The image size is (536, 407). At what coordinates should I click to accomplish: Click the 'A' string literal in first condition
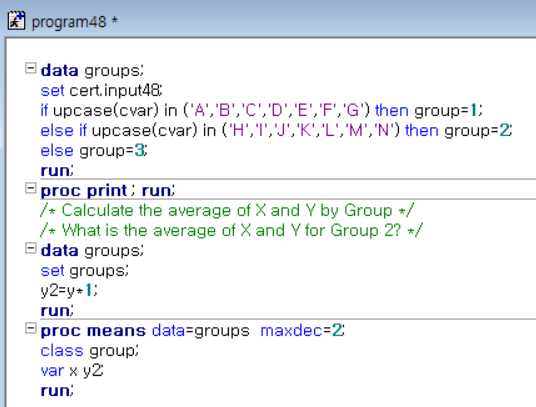click(x=199, y=110)
